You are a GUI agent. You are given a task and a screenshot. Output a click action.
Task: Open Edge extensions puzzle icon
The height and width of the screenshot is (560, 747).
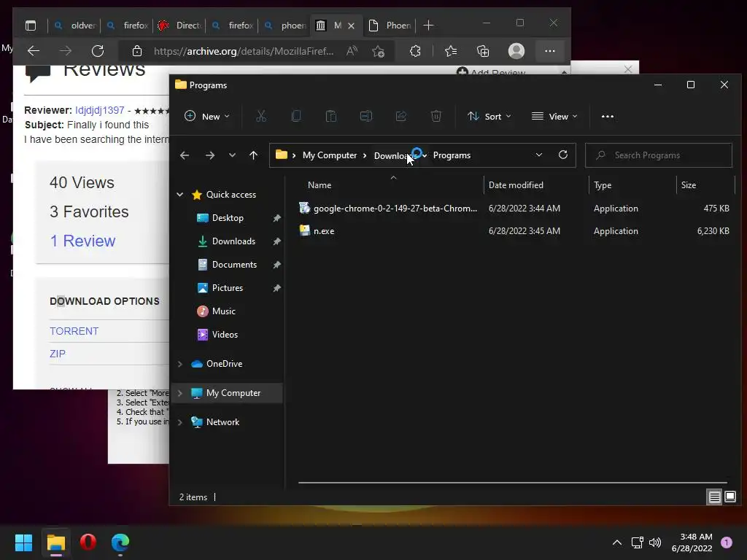pos(415,51)
